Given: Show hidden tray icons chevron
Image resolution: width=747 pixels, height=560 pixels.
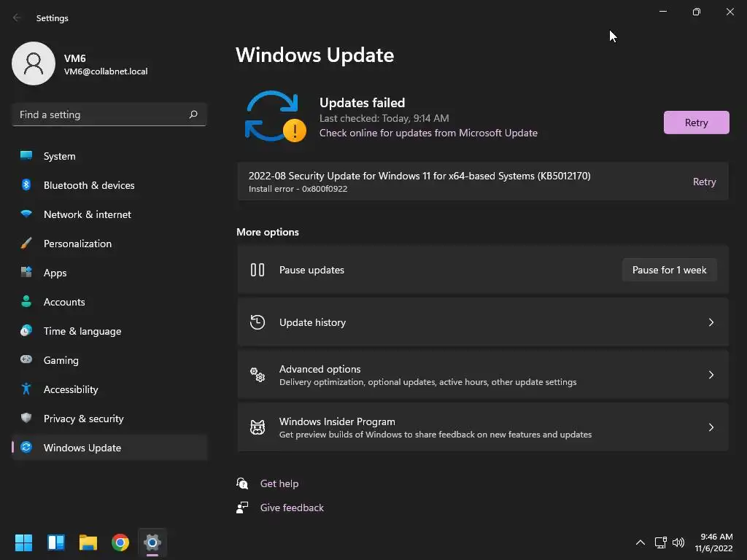Looking at the screenshot, I should pyautogui.click(x=640, y=542).
